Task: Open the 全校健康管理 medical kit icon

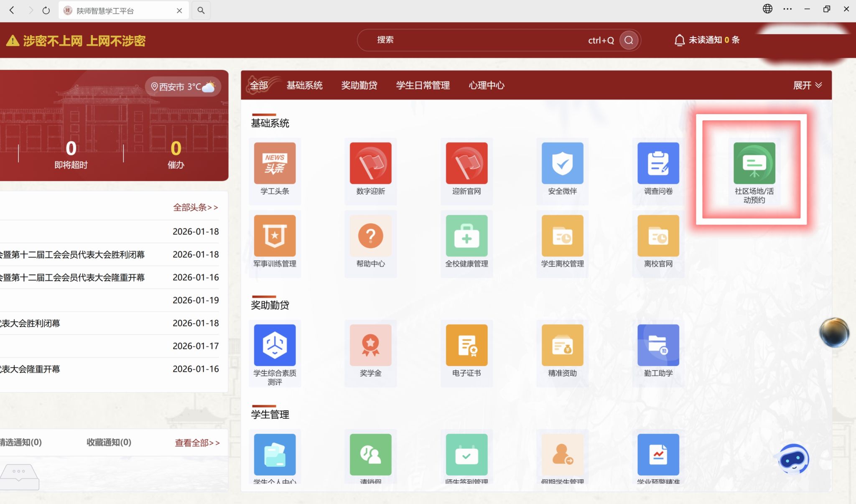Action: (x=466, y=236)
